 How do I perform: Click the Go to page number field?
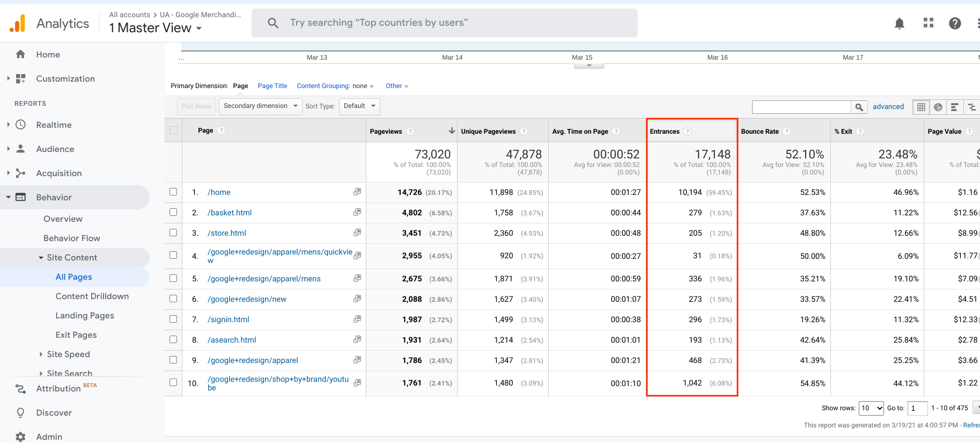(917, 408)
